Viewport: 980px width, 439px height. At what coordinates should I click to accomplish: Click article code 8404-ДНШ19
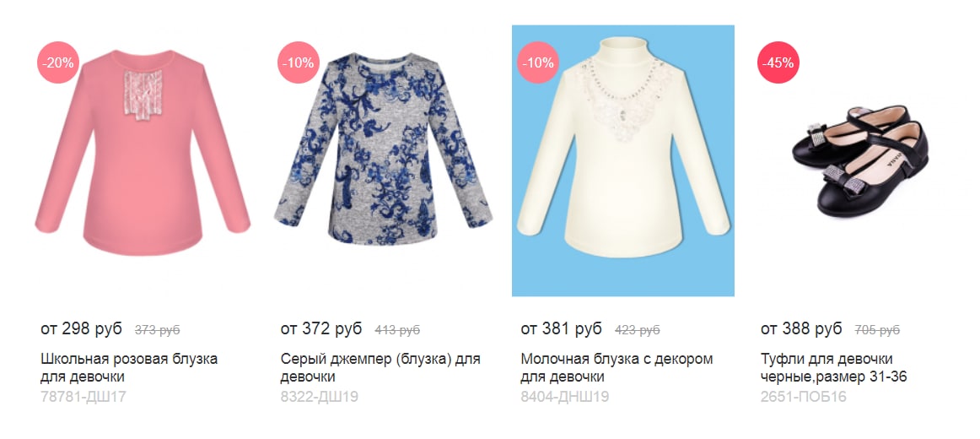[564, 397]
